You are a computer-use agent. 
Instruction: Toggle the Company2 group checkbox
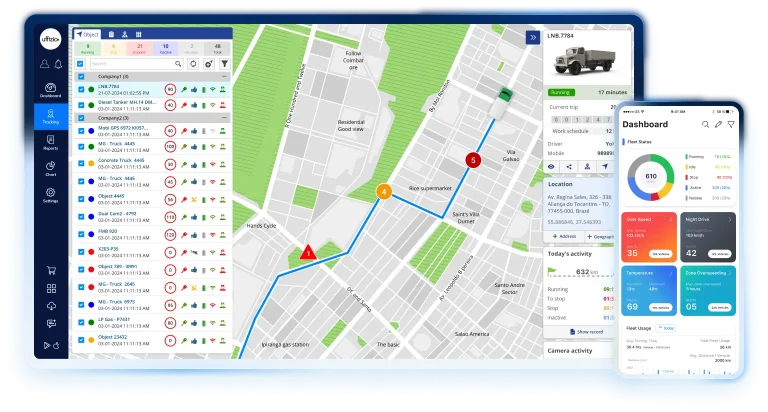[82, 117]
